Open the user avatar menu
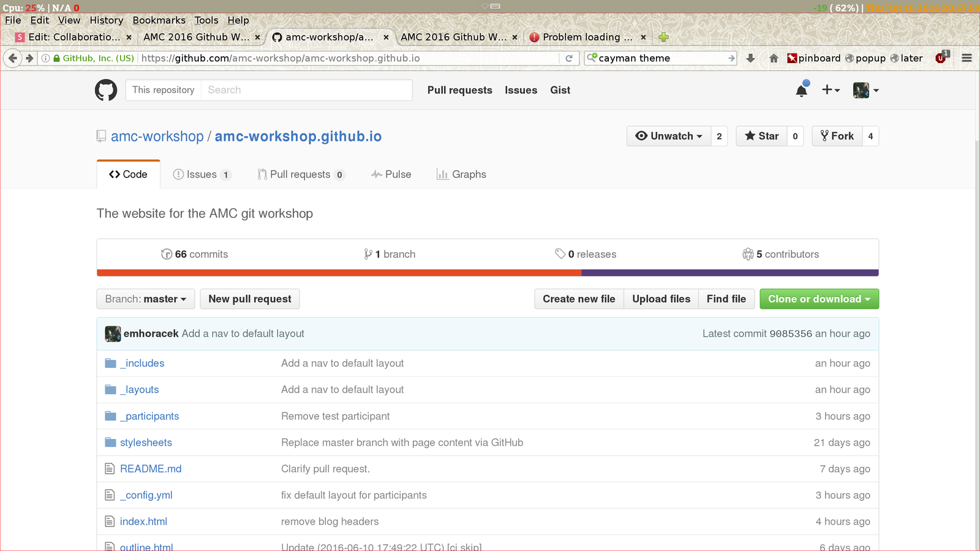The height and width of the screenshot is (551, 980). (x=865, y=90)
